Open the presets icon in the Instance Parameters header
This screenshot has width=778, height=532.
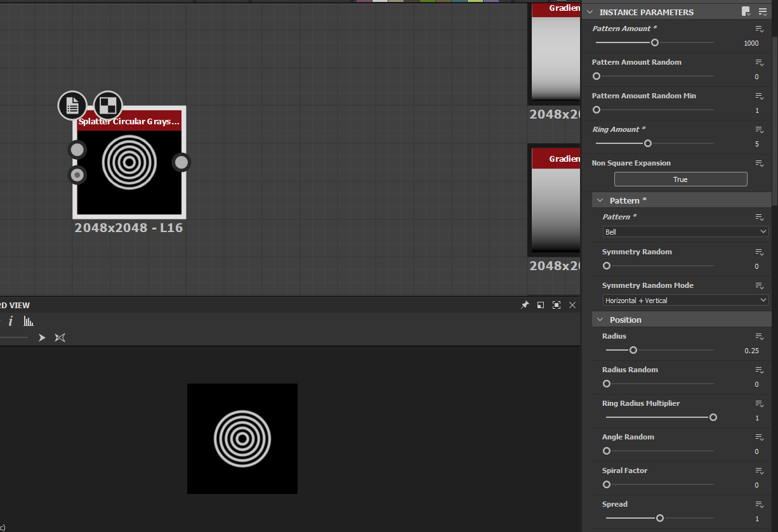click(746, 11)
